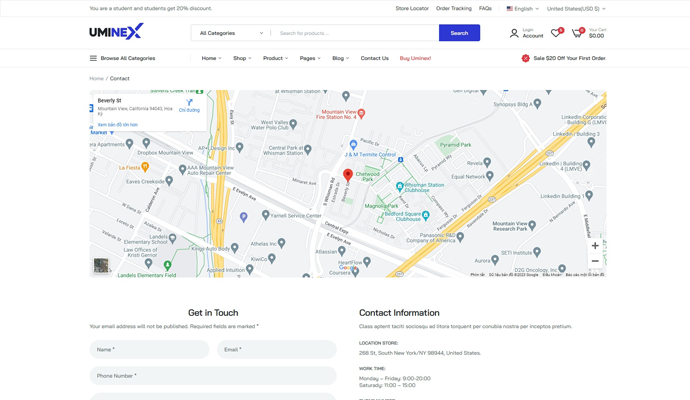Expand Browse All Categories menu
690x400 pixels.
pyautogui.click(x=122, y=58)
